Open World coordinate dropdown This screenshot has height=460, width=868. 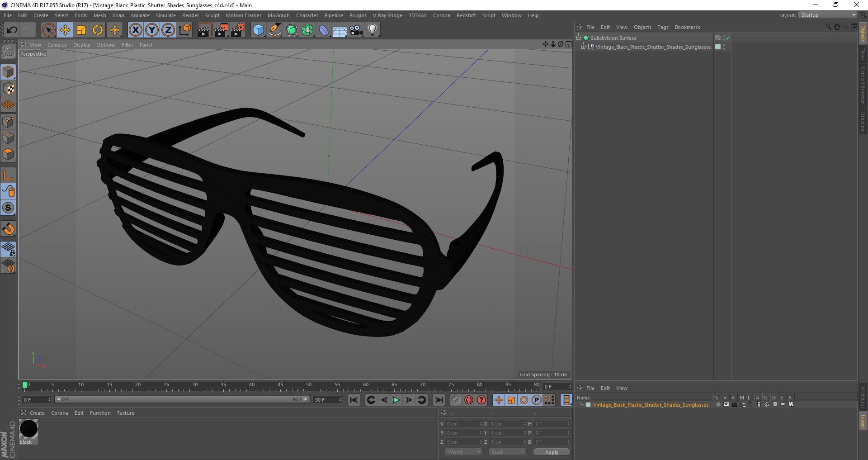pyautogui.click(x=463, y=452)
